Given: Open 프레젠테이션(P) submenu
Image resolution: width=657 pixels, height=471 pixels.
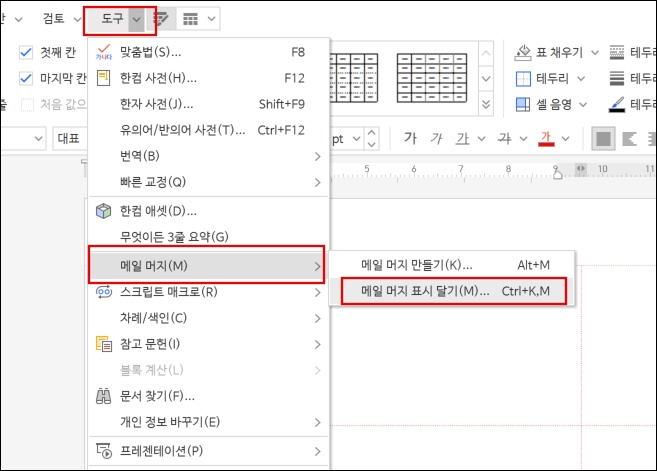Looking at the screenshot, I should 209,451.
